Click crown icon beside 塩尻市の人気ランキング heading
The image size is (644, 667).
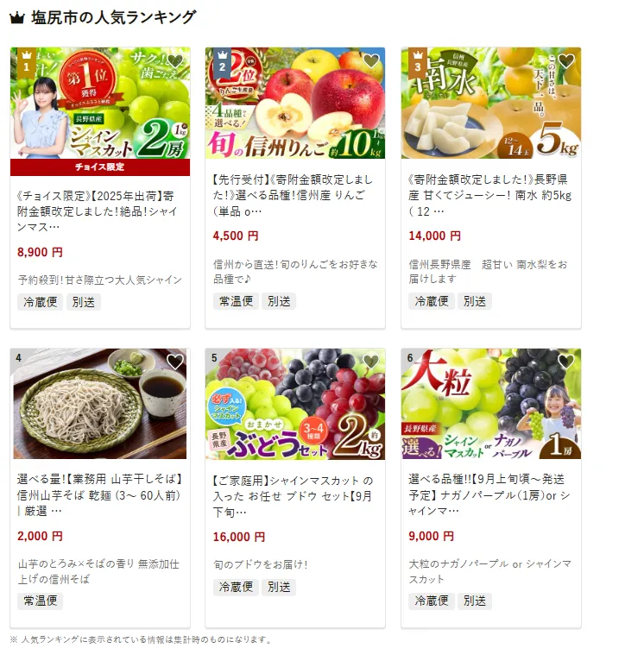point(17,18)
